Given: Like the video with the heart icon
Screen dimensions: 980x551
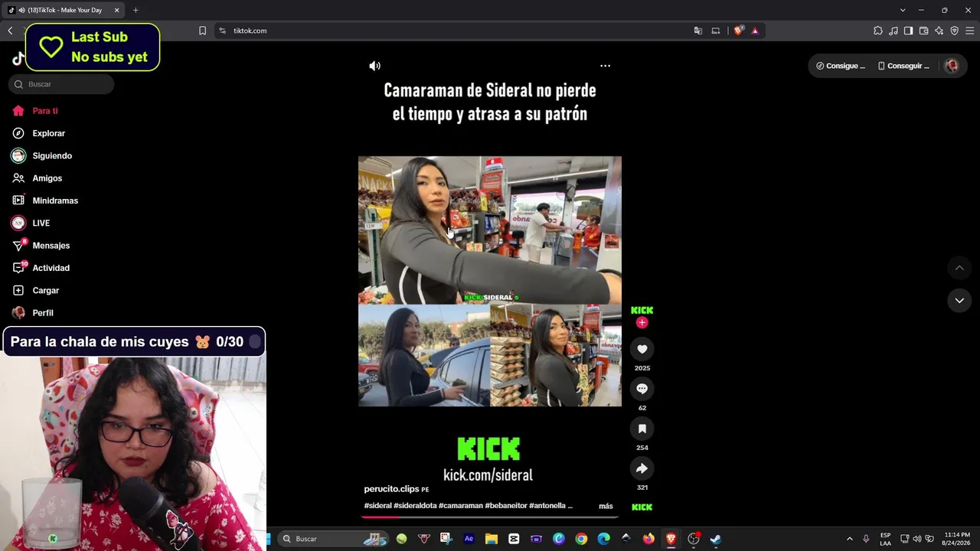Looking at the screenshot, I should tap(642, 349).
